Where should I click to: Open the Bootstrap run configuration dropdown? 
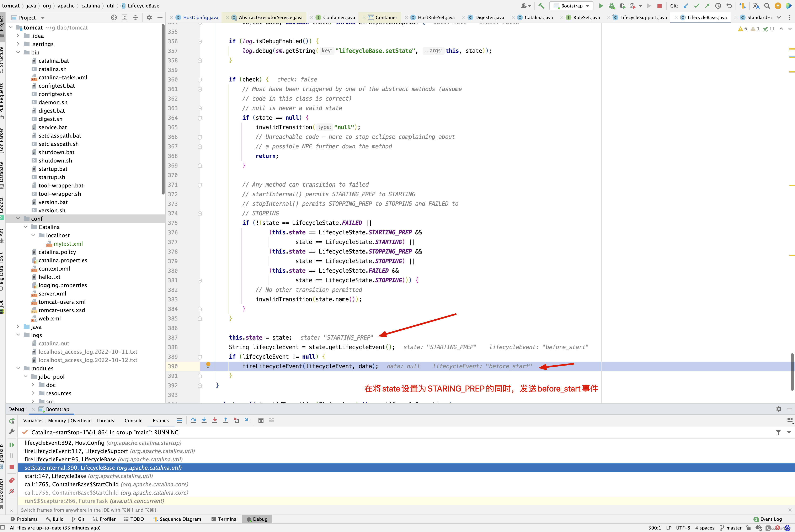pyautogui.click(x=571, y=6)
